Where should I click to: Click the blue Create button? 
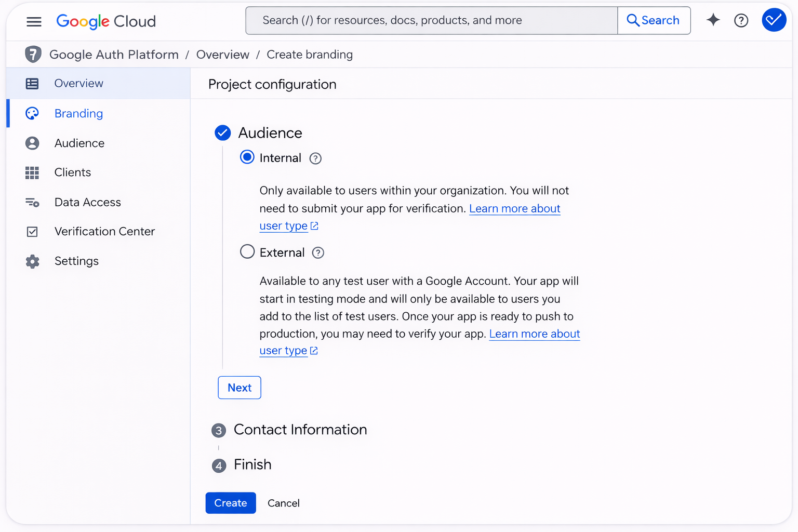pos(231,503)
